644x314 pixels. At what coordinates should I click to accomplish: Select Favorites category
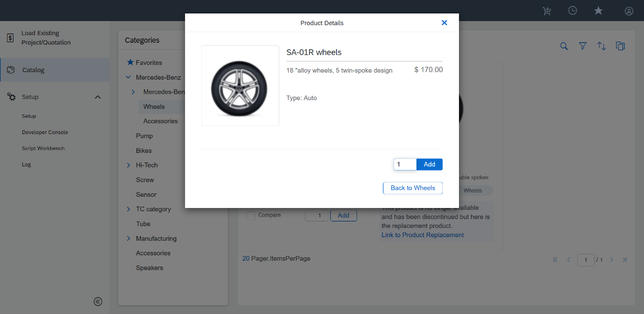(x=149, y=63)
